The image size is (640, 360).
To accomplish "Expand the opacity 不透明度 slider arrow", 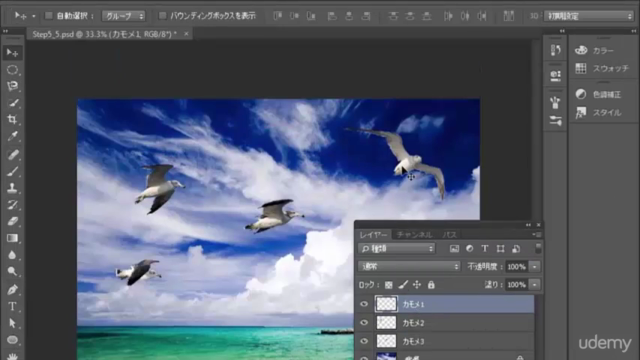I will (x=535, y=267).
